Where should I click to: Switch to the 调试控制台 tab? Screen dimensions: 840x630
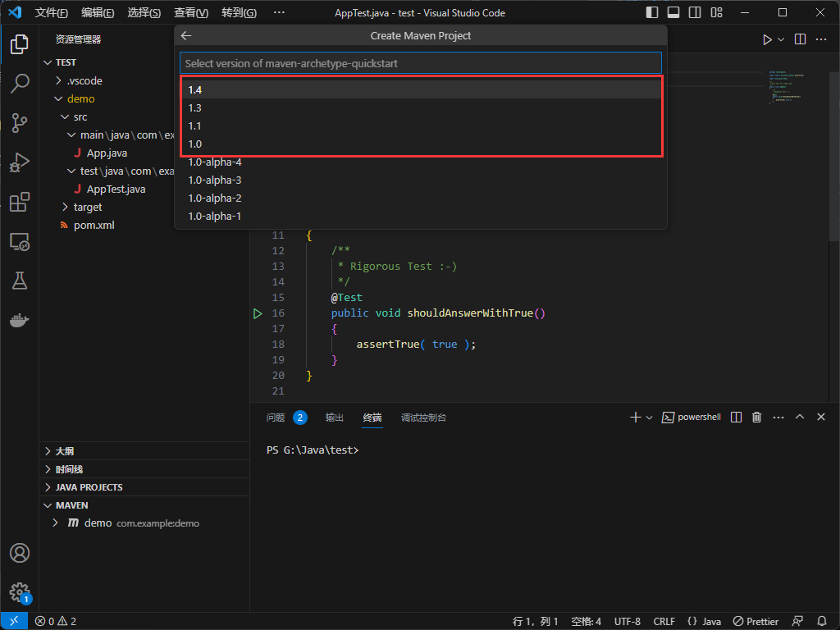pyautogui.click(x=423, y=418)
